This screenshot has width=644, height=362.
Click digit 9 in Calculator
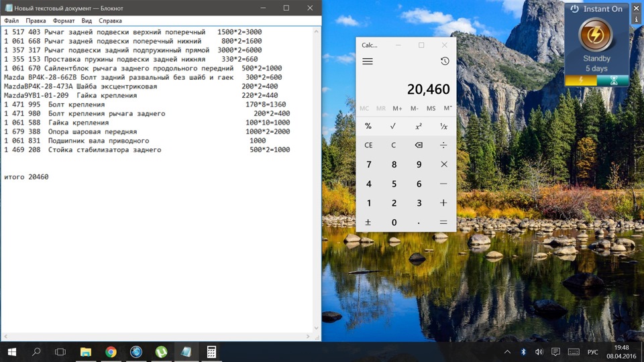click(x=419, y=164)
